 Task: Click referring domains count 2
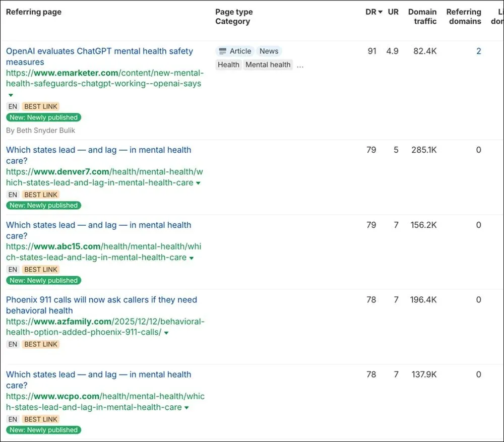pos(479,51)
